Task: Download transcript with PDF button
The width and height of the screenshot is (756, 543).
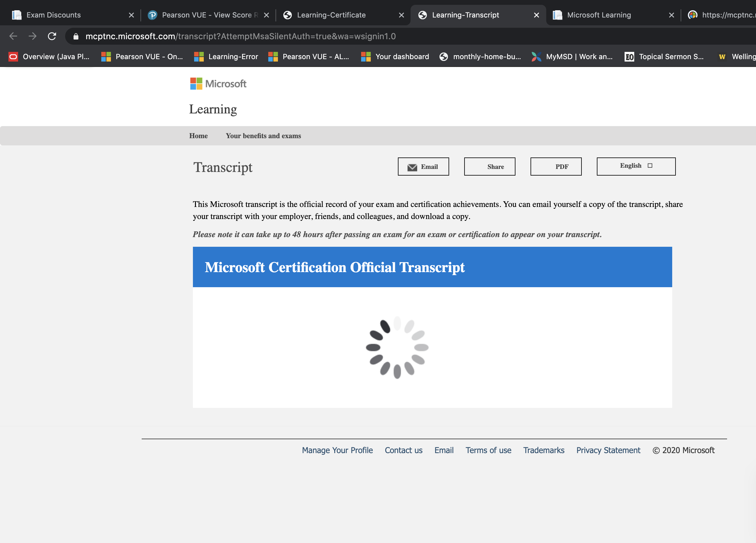Action: tap(556, 167)
